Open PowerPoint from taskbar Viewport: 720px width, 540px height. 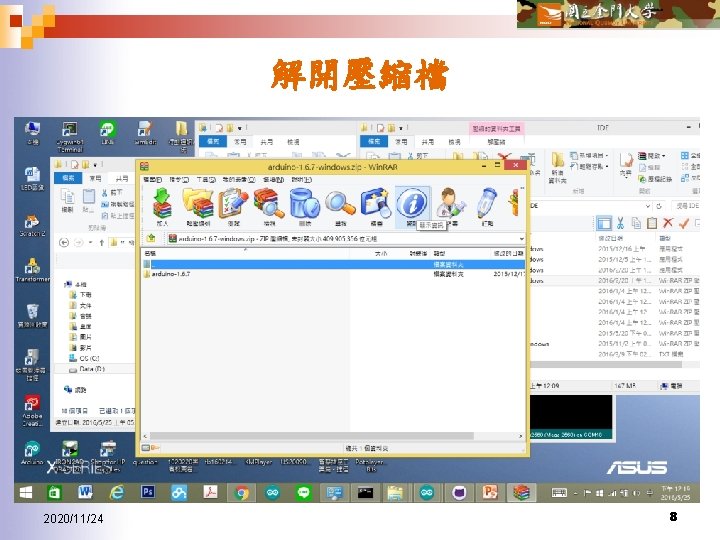(490, 493)
